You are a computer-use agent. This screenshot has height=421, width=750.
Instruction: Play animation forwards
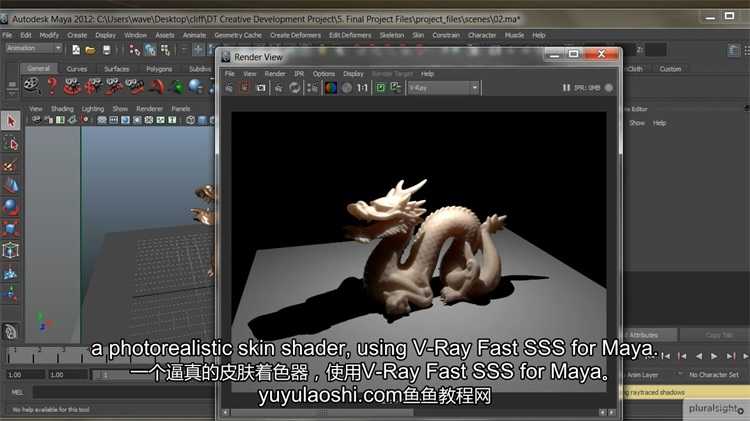click(714, 356)
